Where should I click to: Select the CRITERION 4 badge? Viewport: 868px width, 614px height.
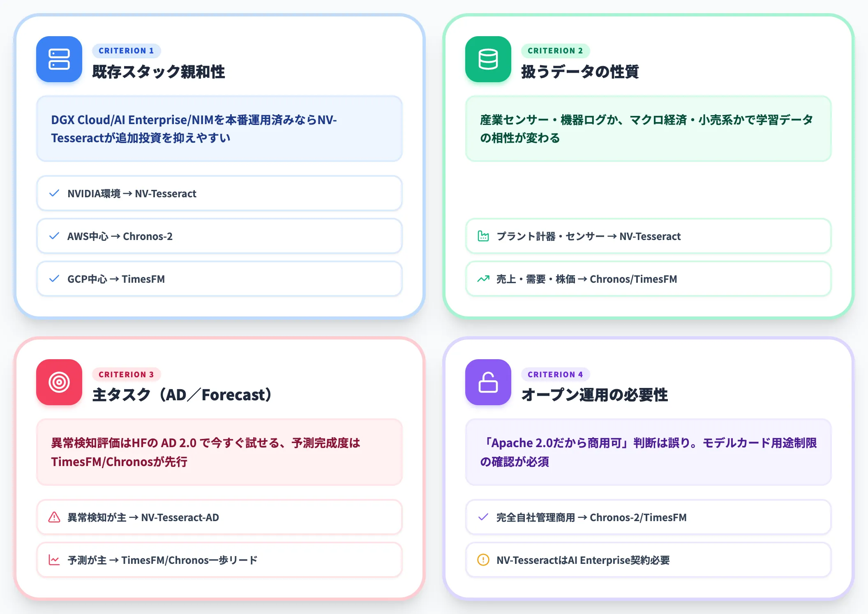[556, 374]
